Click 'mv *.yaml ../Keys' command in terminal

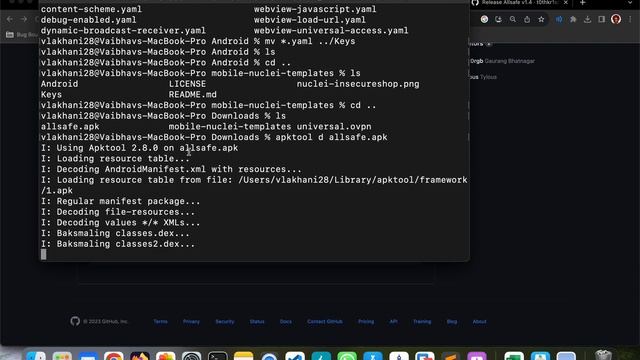pos(310,42)
